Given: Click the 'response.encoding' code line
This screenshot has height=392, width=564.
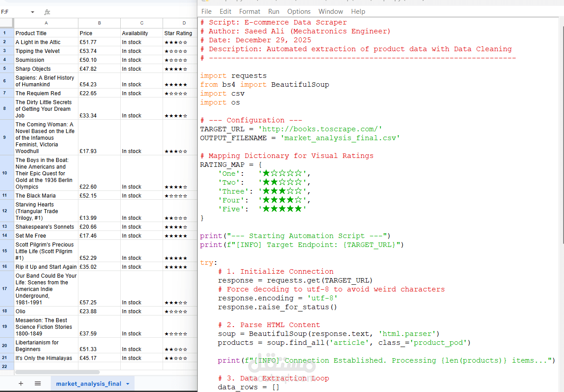Looking at the screenshot, I should point(278,298).
